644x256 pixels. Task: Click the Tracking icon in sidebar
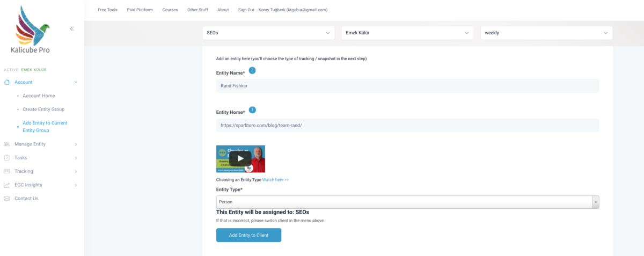[x=7, y=171]
